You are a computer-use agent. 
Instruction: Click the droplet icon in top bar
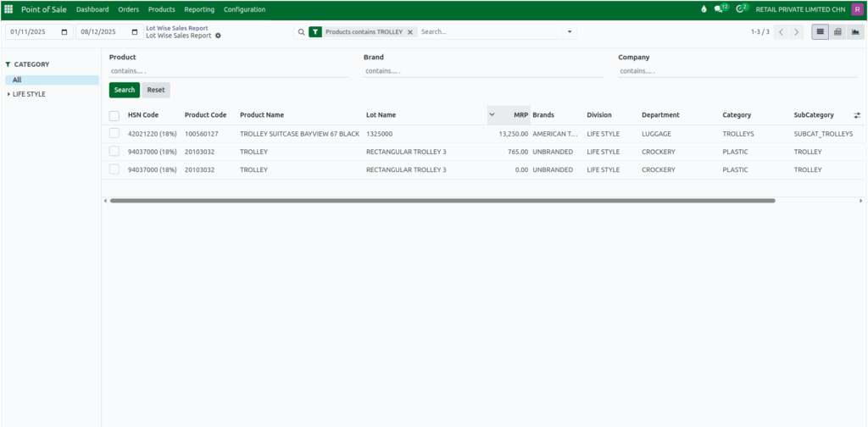[704, 9]
